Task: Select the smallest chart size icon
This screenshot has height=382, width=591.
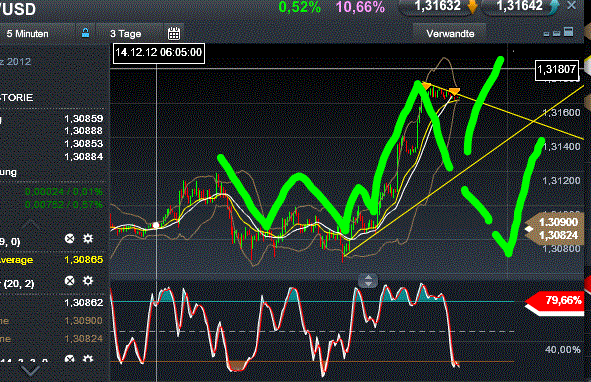Action: click(x=546, y=34)
